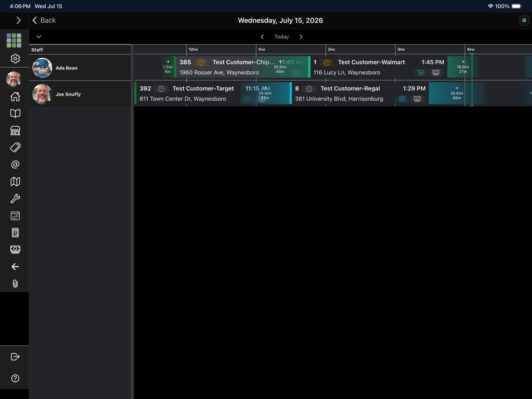
Task: Click the left arrow icon in sidebar
Action: [x=15, y=267]
